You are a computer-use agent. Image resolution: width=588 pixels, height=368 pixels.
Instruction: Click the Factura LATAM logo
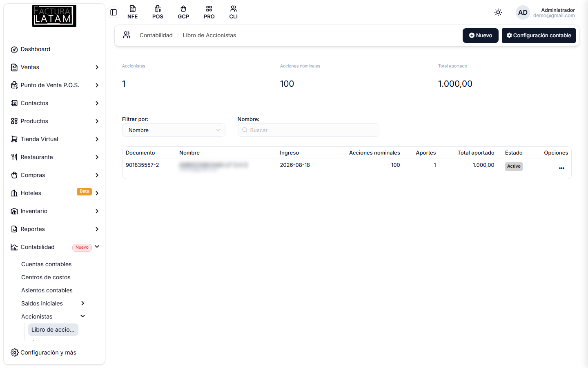[54, 16]
